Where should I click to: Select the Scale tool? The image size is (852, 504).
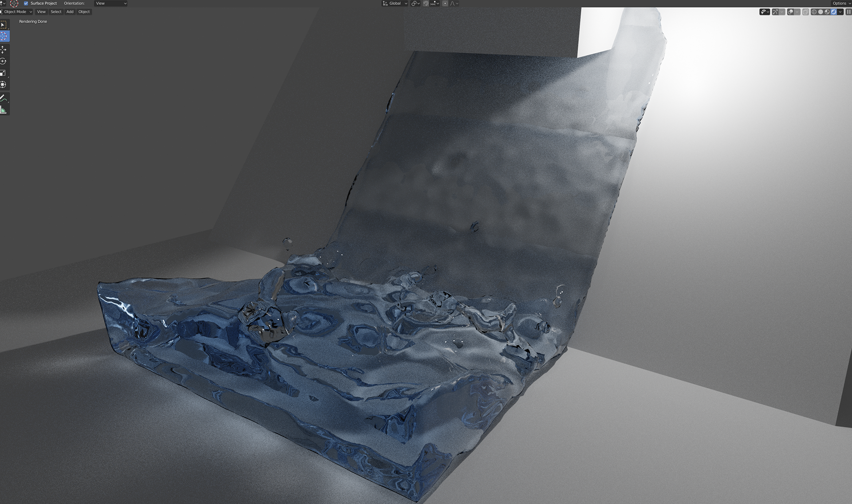4,73
